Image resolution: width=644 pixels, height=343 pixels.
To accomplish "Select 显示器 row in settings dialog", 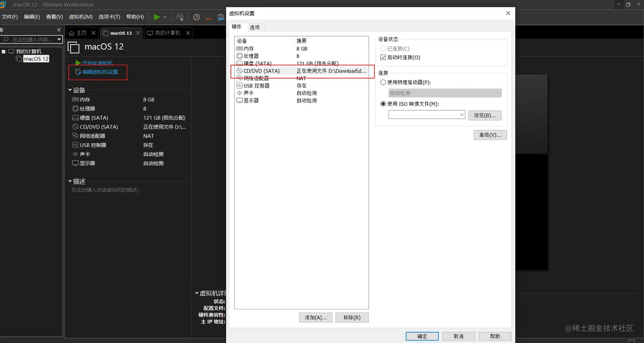I will pos(302,101).
